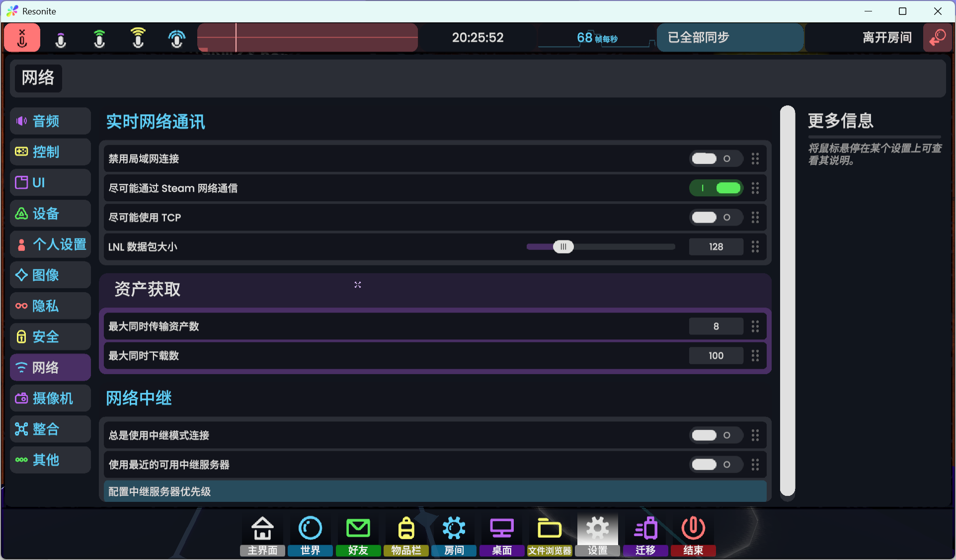
Task: Toggle 总是使用中继模式连接 switch
Action: 716,435
